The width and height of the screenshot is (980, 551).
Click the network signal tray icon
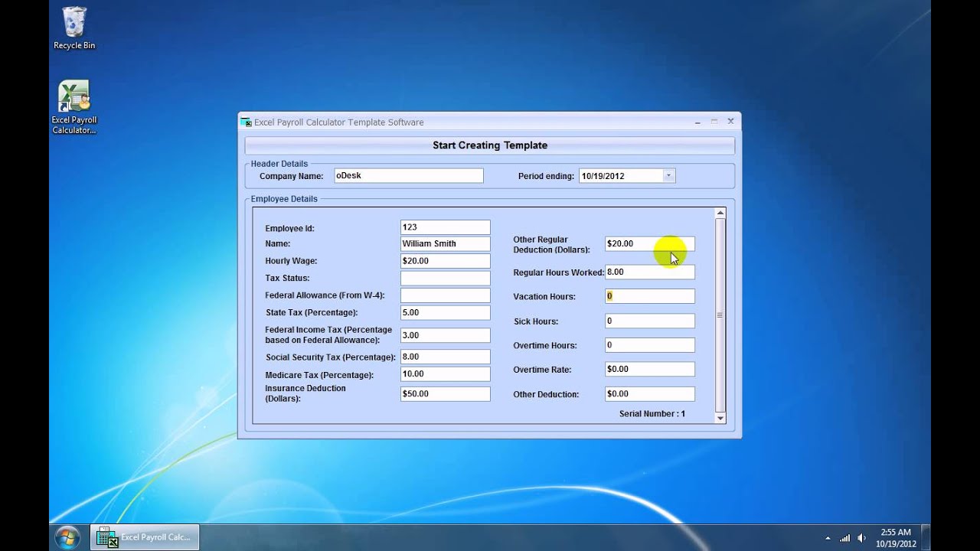[x=844, y=537]
